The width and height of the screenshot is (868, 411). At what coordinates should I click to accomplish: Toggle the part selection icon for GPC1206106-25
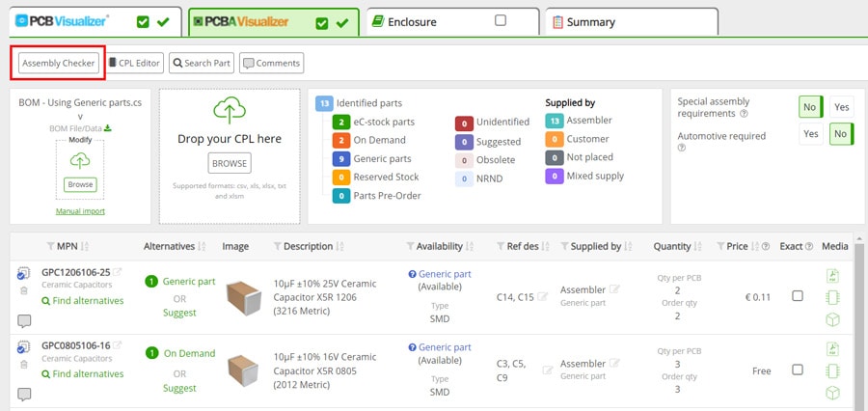23,271
